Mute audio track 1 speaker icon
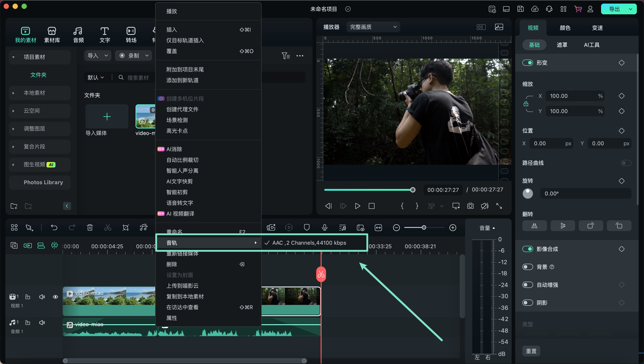This screenshot has width=644, height=364. click(42, 322)
